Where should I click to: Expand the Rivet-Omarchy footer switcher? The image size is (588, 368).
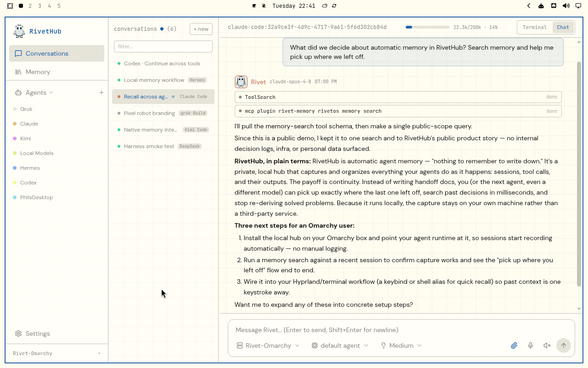[x=57, y=353]
